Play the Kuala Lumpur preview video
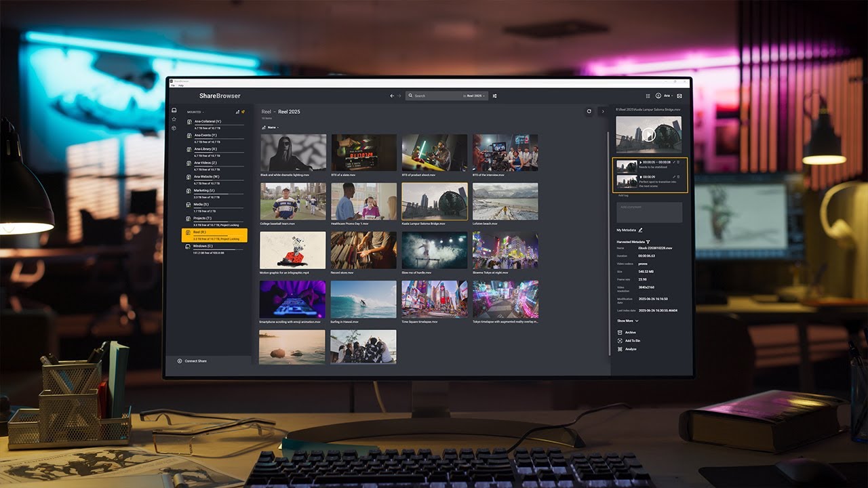This screenshot has height=488, width=868. tap(648, 134)
